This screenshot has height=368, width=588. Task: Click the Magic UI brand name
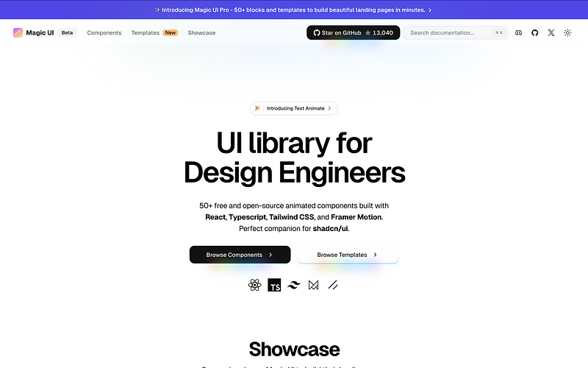[x=40, y=32]
